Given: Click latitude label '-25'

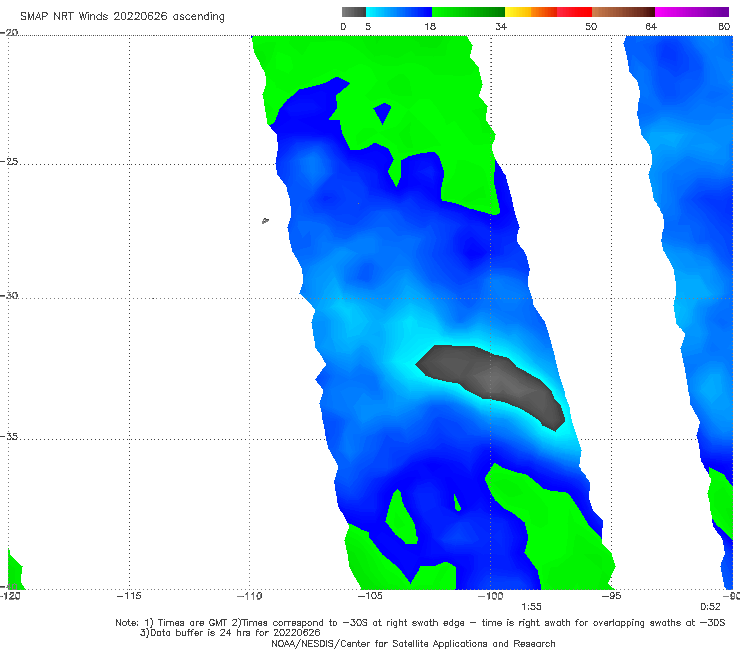Looking at the screenshot, I should (x=9, y=161).
